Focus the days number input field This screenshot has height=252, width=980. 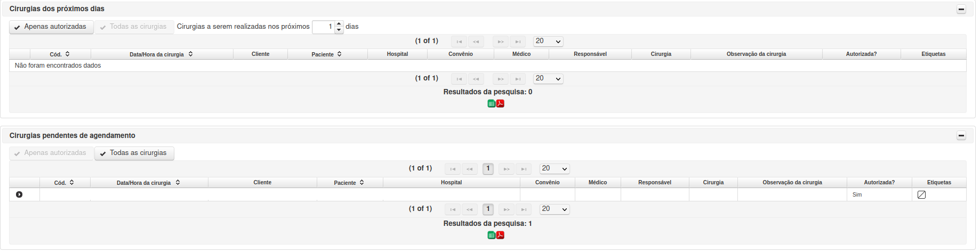pos(324,27)
